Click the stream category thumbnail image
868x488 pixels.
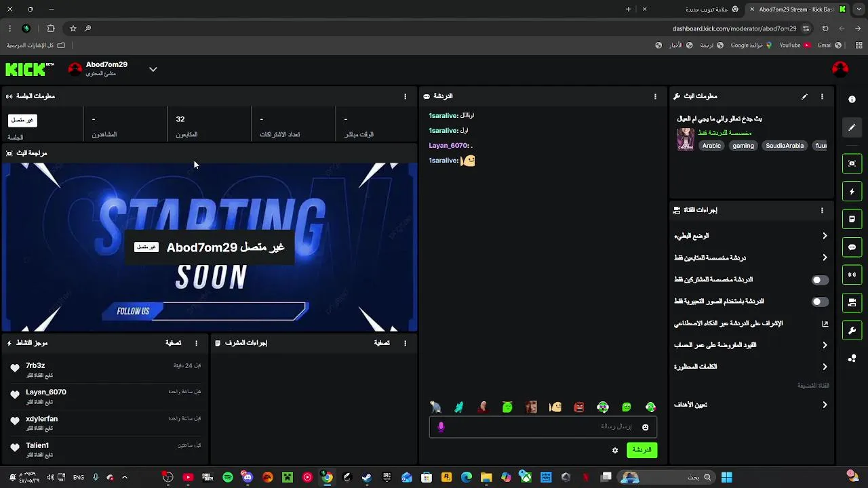pos(686,139)
